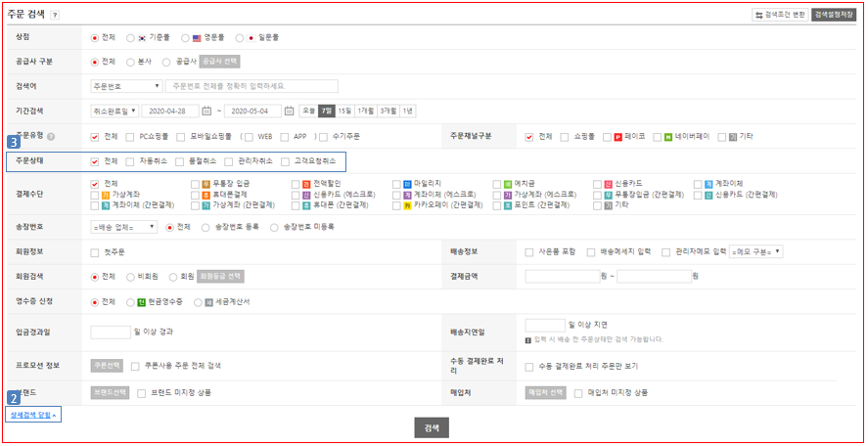Image resolution: width=868 pixels, height=446 pixels.
Task: Enable the 첫주문 member info checkbox
Action: 95,251
